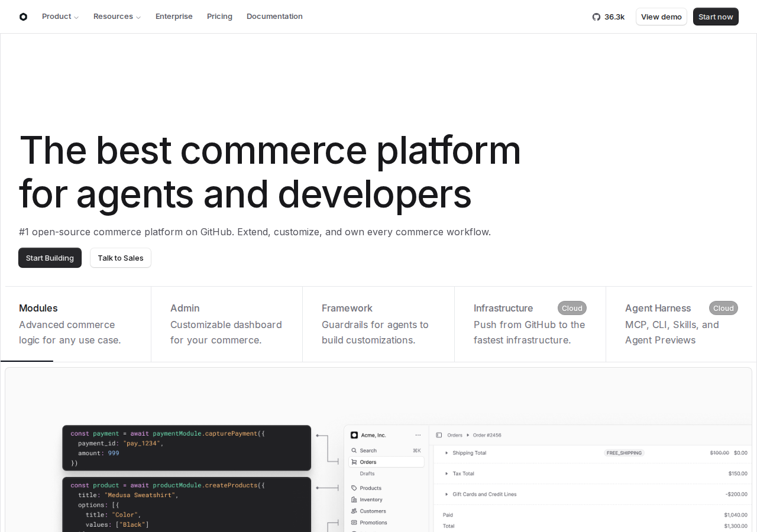
Task: Switch to the Framework tab
Action: click(378, 324)
